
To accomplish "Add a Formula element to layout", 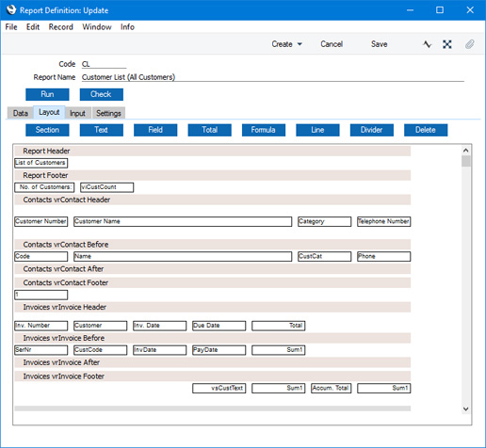I will (264, 130).
